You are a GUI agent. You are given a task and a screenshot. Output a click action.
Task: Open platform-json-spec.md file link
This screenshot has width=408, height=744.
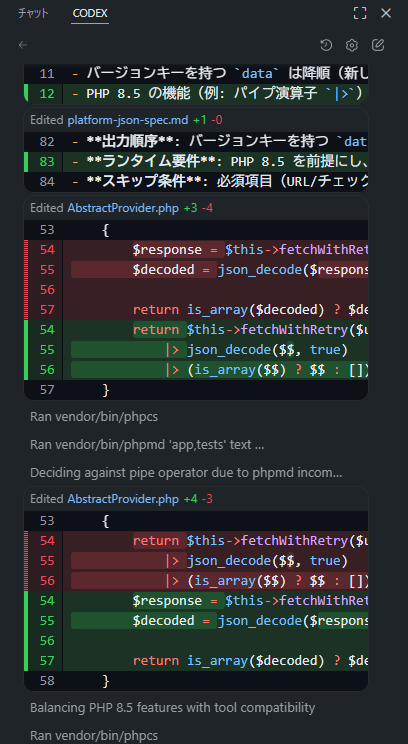128,120
